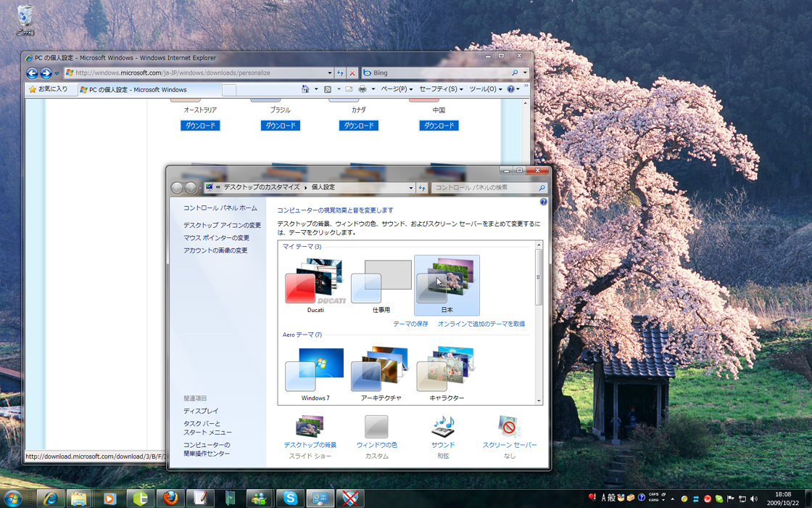The height and width of the screenshot is (508, 812).
Task: Click the Bing search magnifier icon
Action: [x=515, y=73]
